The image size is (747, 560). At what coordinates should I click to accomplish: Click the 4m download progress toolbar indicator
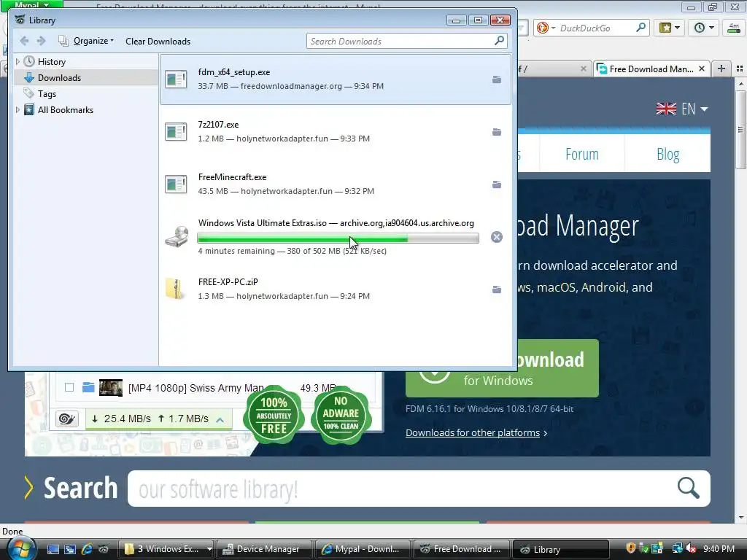(x=734, y=28)
